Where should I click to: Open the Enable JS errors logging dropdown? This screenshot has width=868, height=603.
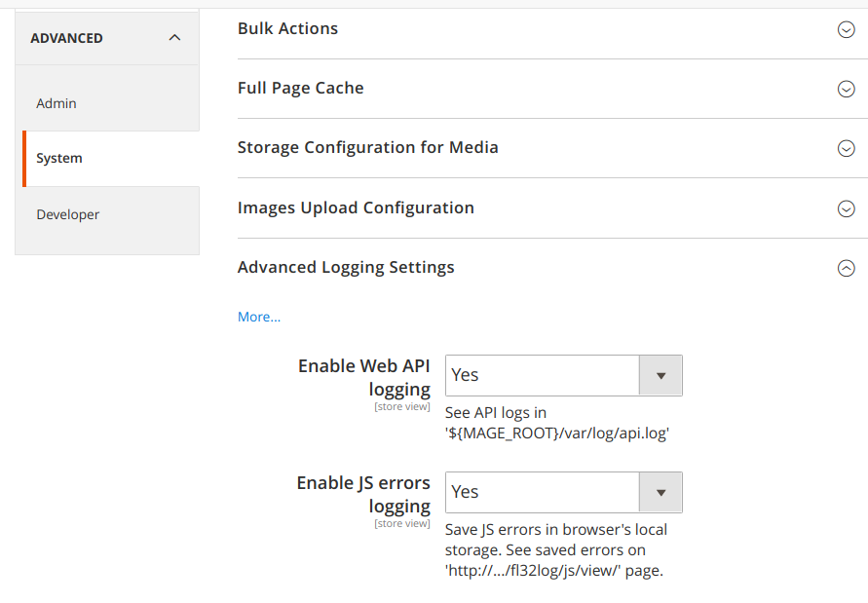pyautogui.click(x=542, y=492)
